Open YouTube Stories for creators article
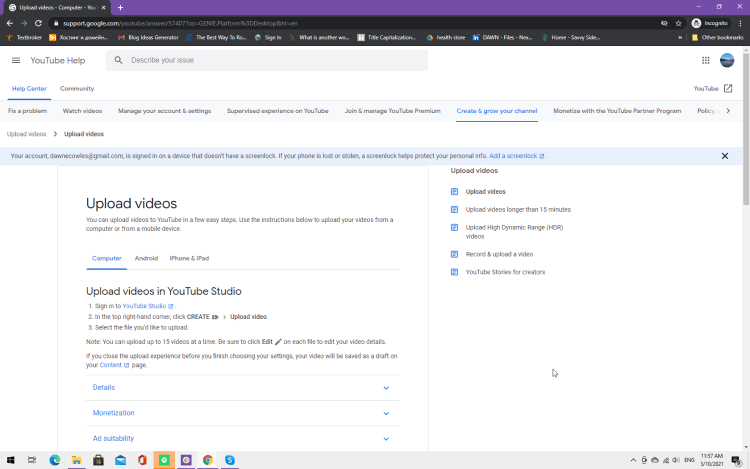 pyautogui.click(x=505, y=272)
